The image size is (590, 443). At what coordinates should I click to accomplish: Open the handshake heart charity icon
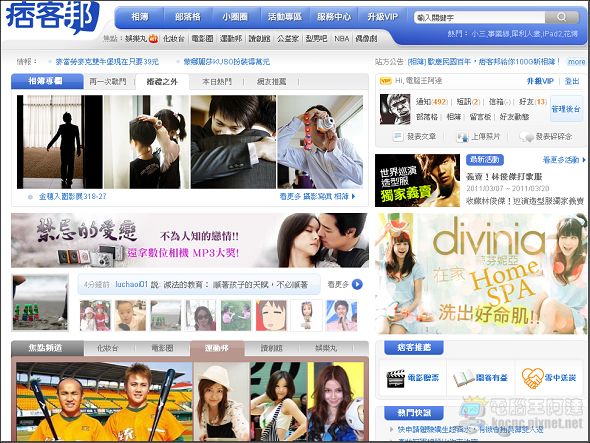click(x=532, y=378)
